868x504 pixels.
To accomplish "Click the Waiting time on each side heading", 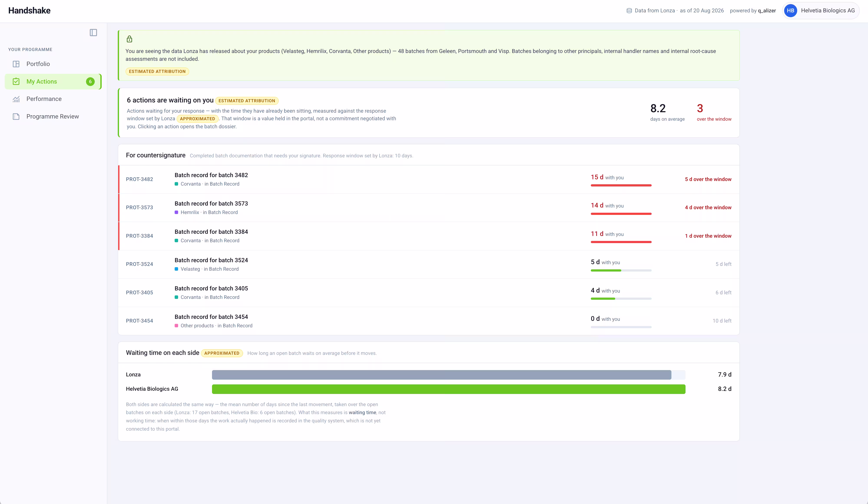I will point(162,353).
